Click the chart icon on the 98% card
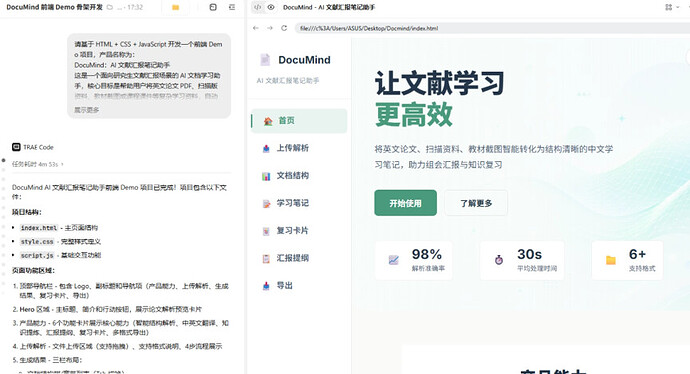This screenshot has width=690, height=374. [x=393, y=260]
